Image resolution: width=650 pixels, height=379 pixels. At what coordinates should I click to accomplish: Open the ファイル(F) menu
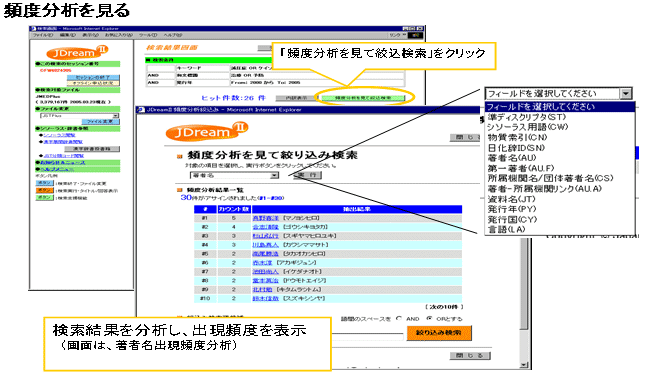tap(43, 35)
